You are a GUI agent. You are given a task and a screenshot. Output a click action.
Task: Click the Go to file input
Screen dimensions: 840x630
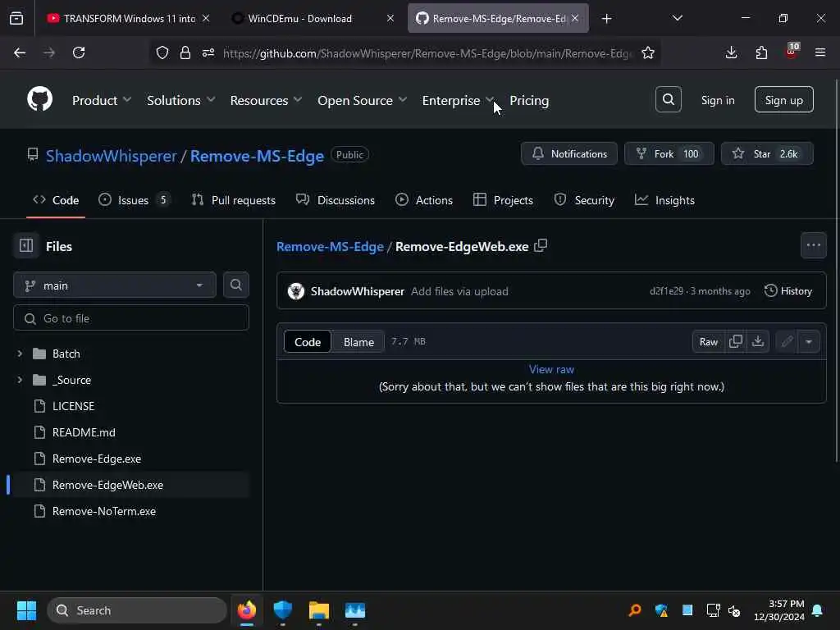point(131,318)
